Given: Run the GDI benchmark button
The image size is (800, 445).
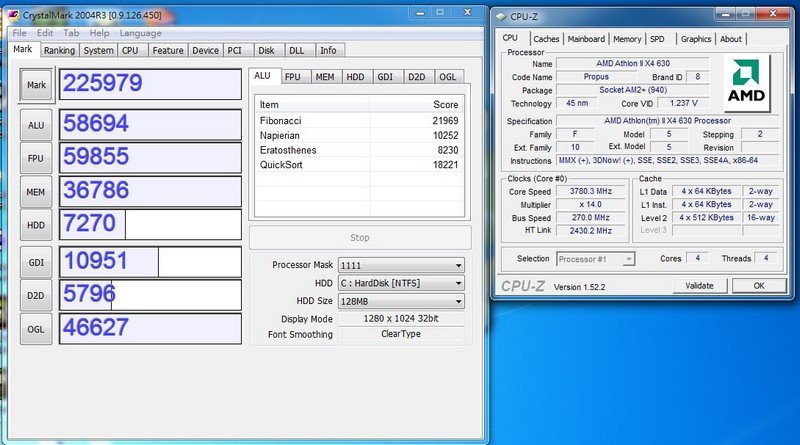Looking at the screenshot, I should click(36, 262).
